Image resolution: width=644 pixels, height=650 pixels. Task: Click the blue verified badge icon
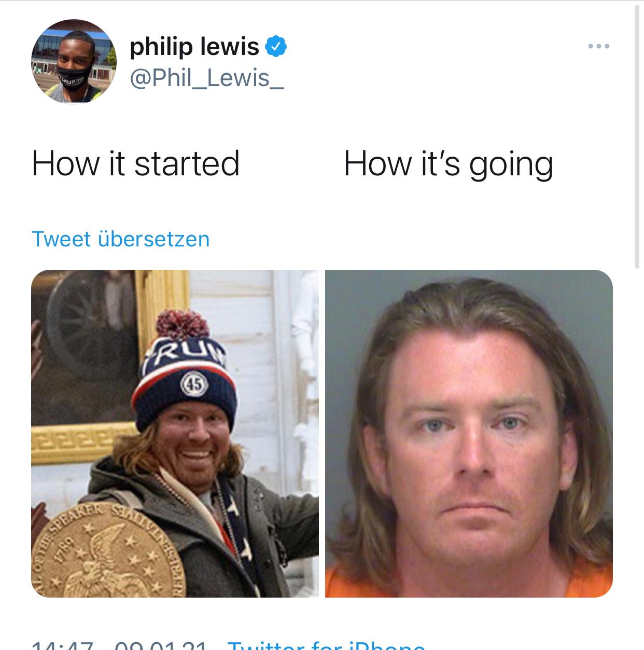coord(276,47)
